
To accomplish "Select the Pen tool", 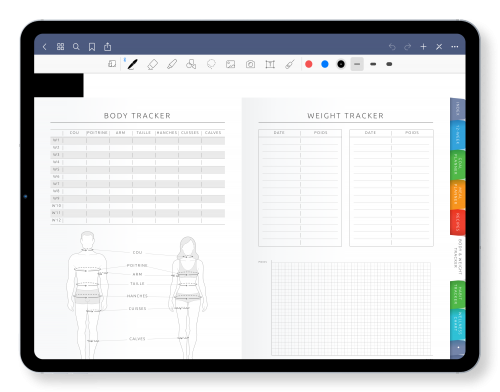I will pos(132,64).
